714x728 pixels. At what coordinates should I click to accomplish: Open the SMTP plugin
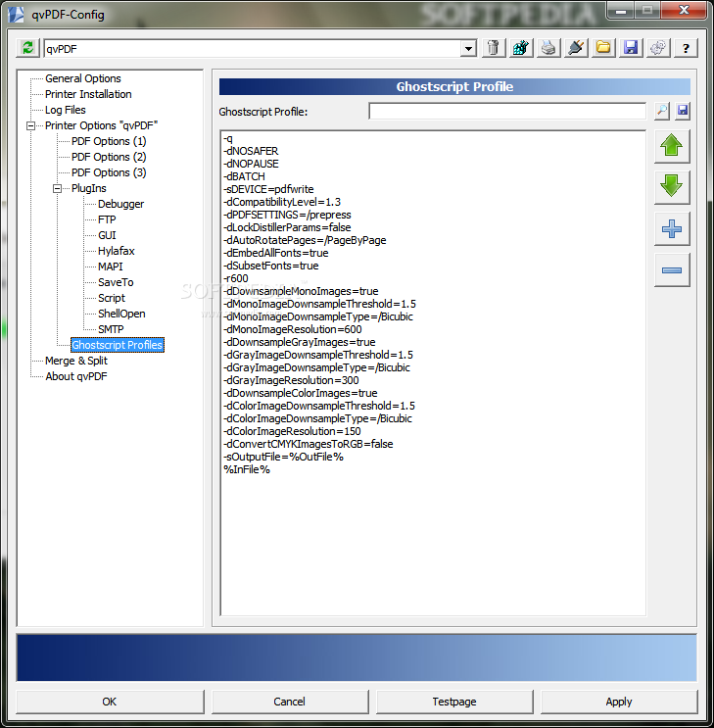(111, 329)
